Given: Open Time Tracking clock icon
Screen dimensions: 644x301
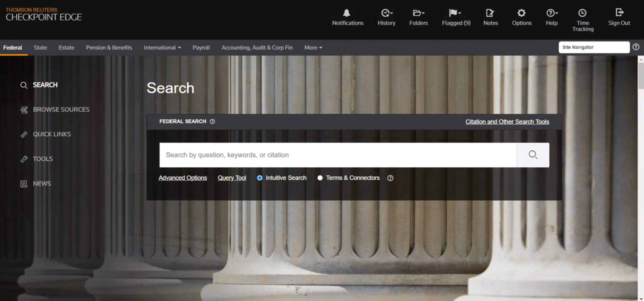Looking at the screenshot, I should click(582, 13).
